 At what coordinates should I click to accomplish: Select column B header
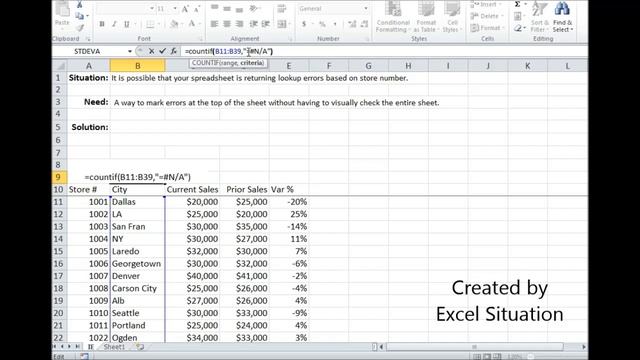click(x=138, y=66)
